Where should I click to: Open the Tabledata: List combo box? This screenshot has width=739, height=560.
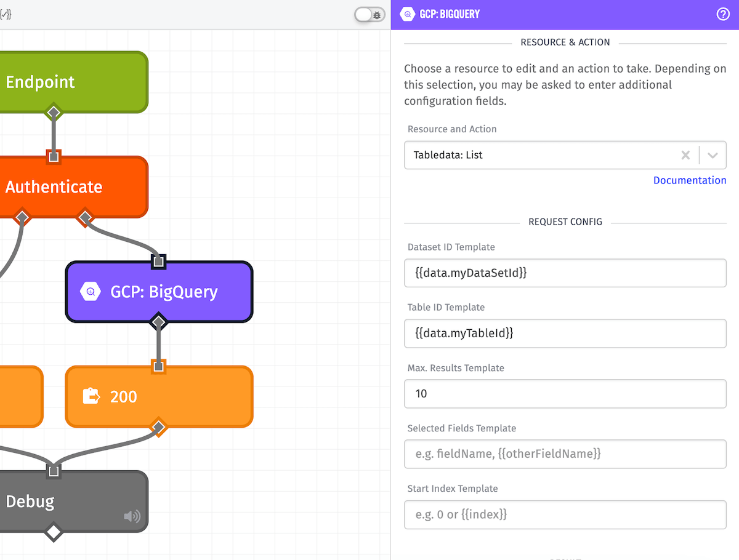coord(565,155)
